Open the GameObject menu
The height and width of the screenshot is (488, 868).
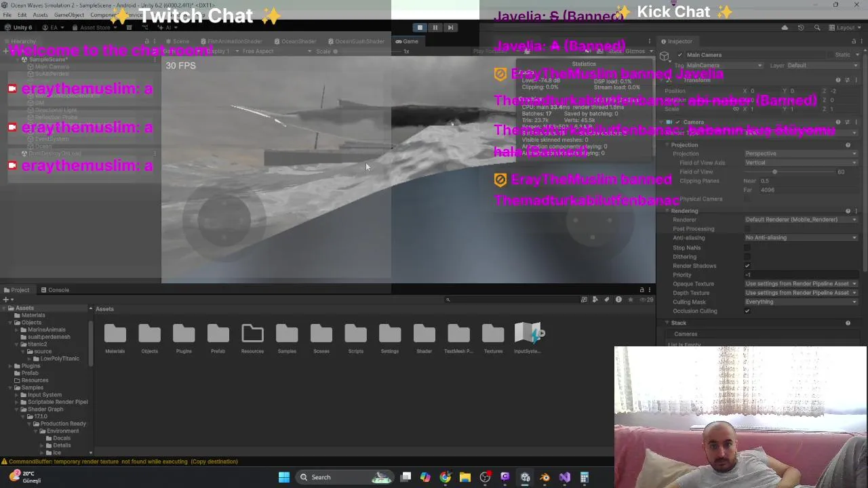pyautogui.click(x=69, y=15)
